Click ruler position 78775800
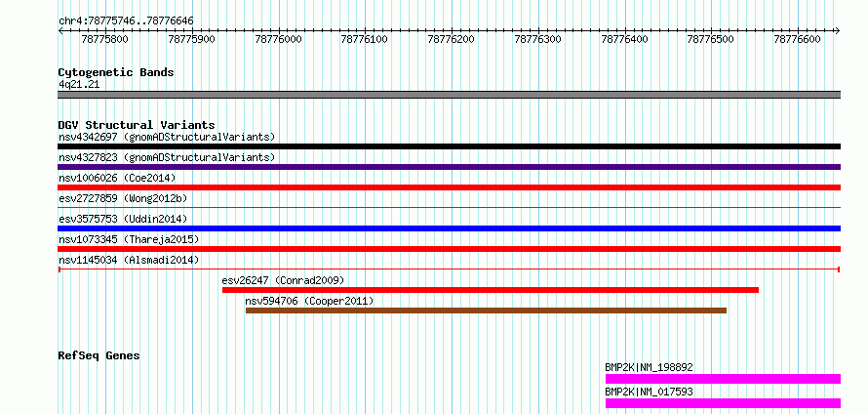The width and height of the screenshot is (868, 414). pyautogui.click(x=104, y=39)
